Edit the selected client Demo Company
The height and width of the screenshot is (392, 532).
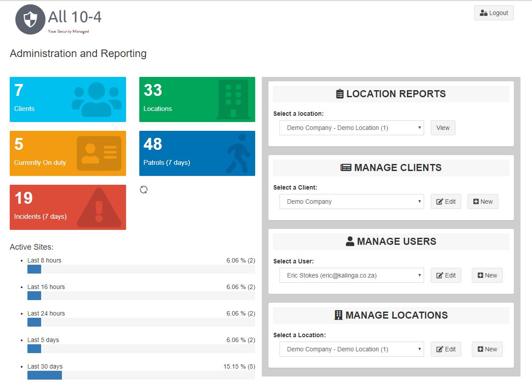[x=446, y=202]
